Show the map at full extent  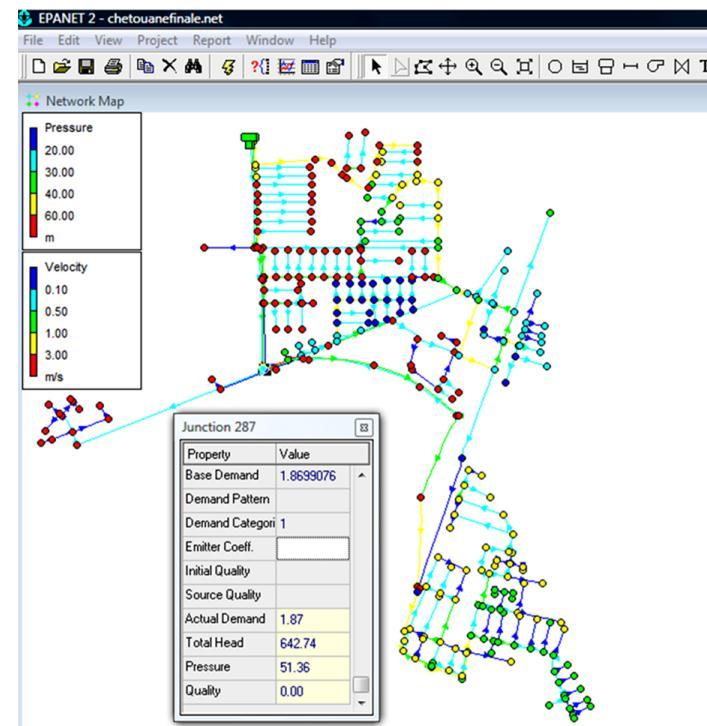point(524,67)
